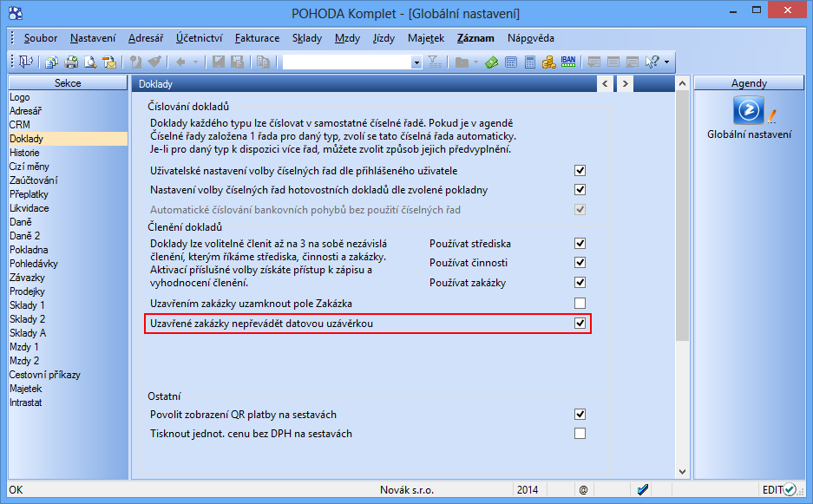Uncheck Používat střediska
The width and height of the screenshot is (813, 504).
[580, 243]
